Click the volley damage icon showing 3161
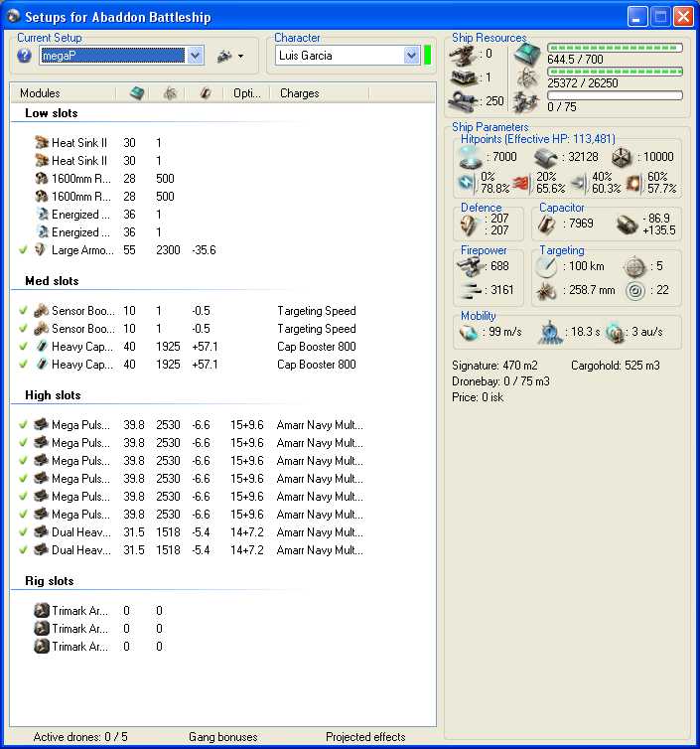700x749 pixels. 472,290
